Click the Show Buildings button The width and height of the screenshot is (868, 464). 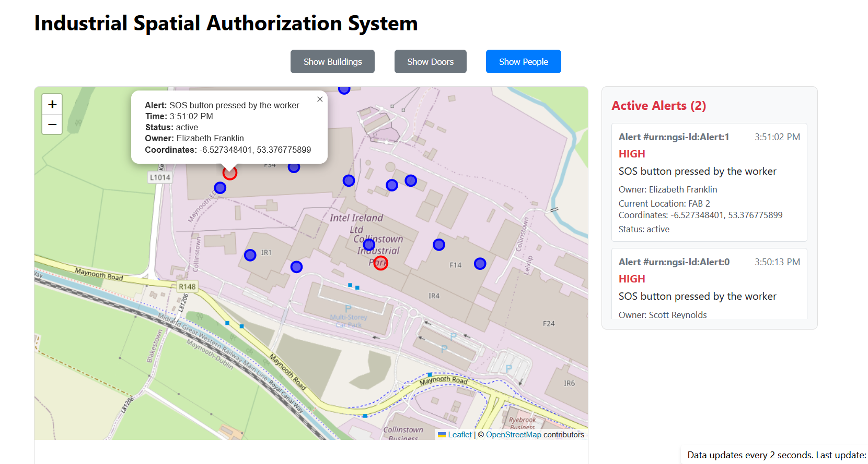[332, 62]
